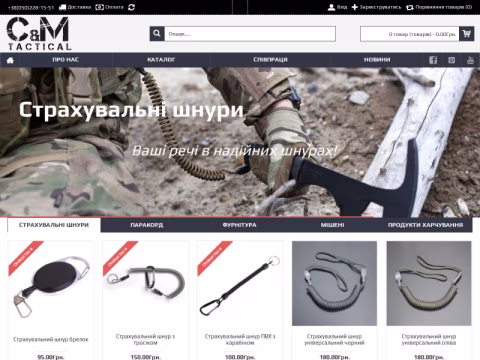
Task: Open the НОВИНИ menu item
Action: click(377, 60)
